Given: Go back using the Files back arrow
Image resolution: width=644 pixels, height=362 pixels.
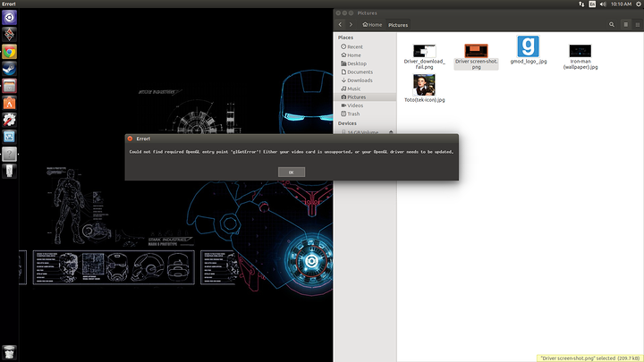Looking at the screenshot, I should coord(342,25).
